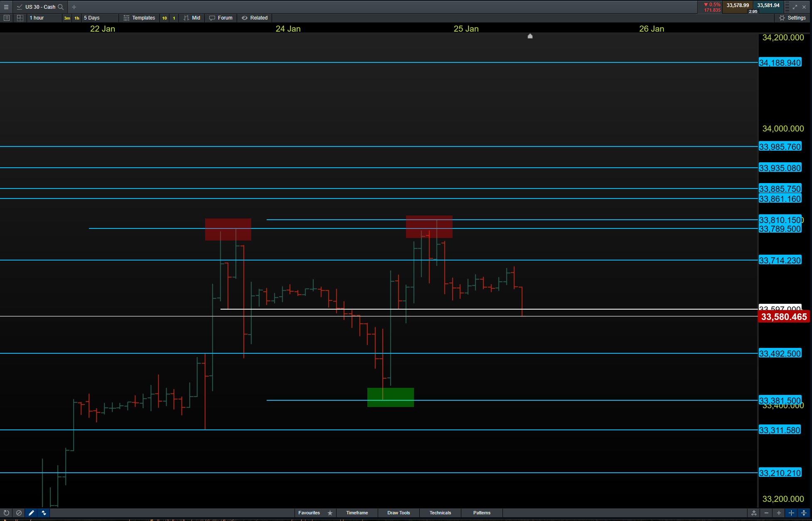Click the sell price 33,578.99 button
The width and height of the screenshot is (812, 521).
[x=738, y=5]
